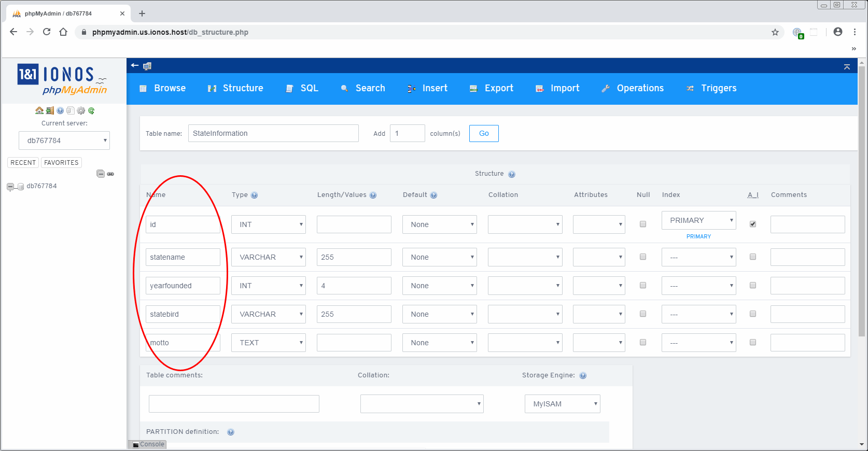Click the back arrow in dark blue bar

click(135, 65)
